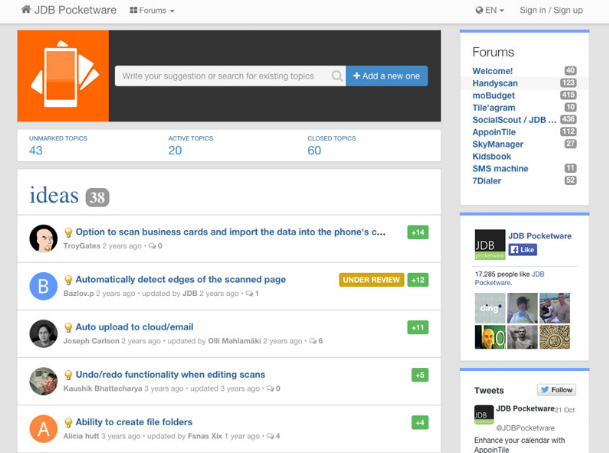609x453 pixels.
Task: Click comments icon under detect edges topic
Action: (249, 293)
